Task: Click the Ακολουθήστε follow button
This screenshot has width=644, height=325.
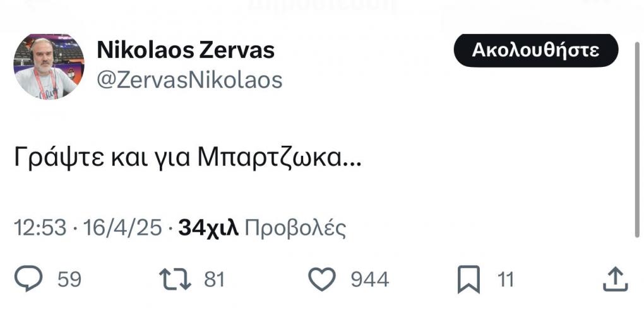Action: click(x=535, y=50)
